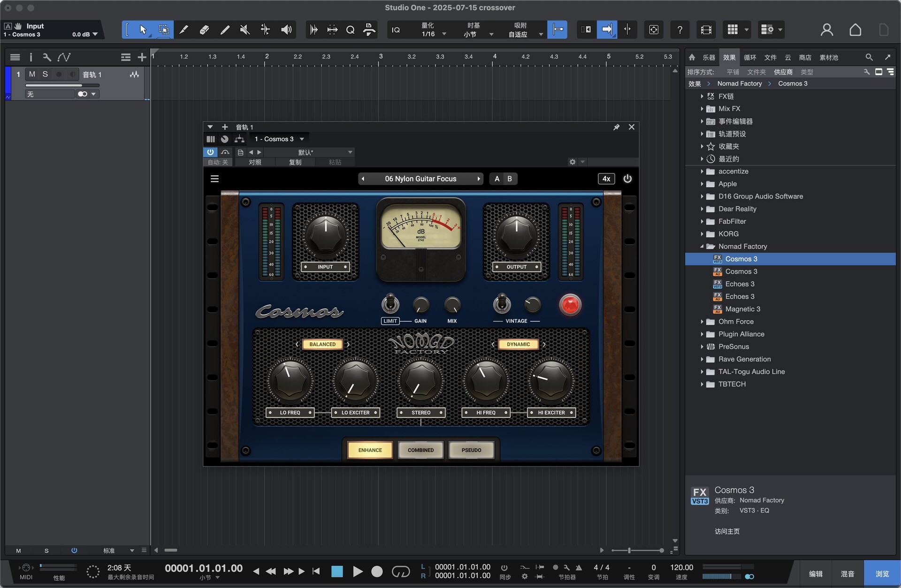Click the PSEUDO mode button
Screen dimensions: 901x588
(x=472, y=450)
